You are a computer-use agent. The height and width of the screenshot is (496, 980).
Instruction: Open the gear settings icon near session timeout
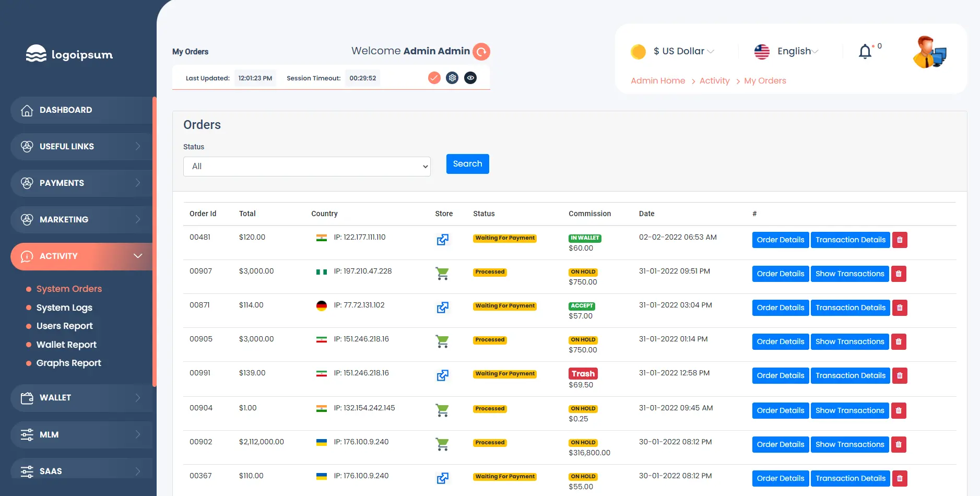452,78
